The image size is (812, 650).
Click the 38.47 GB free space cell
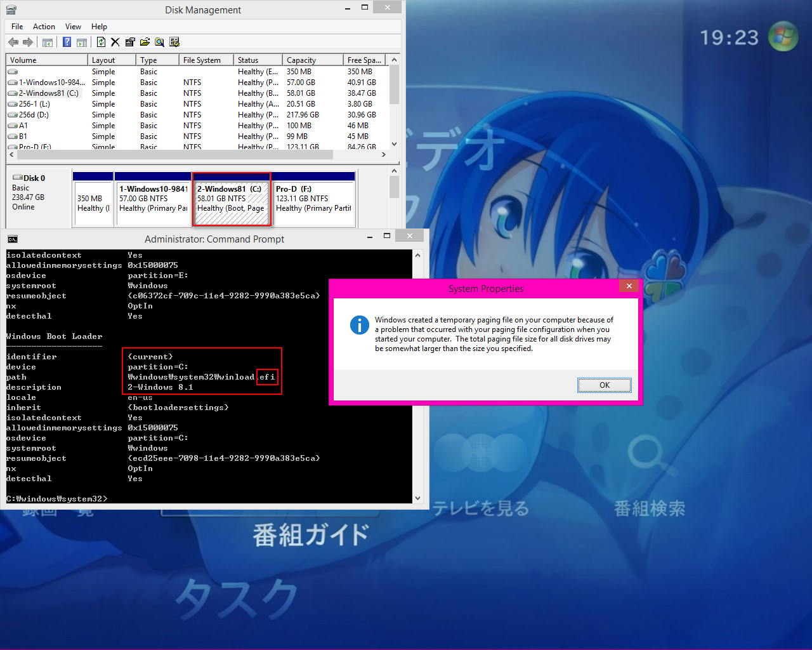coord(362,93)
